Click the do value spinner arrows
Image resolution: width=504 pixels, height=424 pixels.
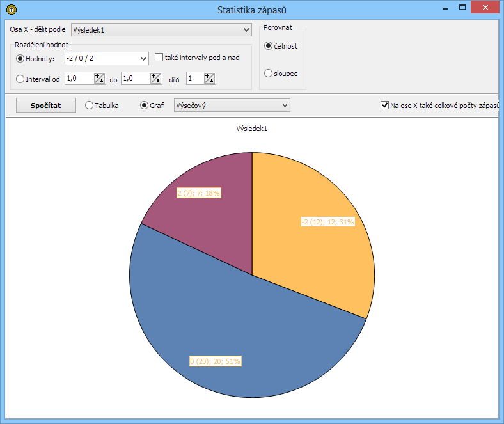(155, 79)
